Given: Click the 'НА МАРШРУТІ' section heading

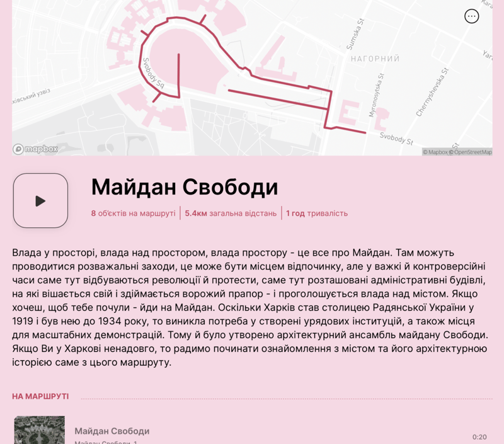Looking at the screenshot, I should [x=40, y=396].
